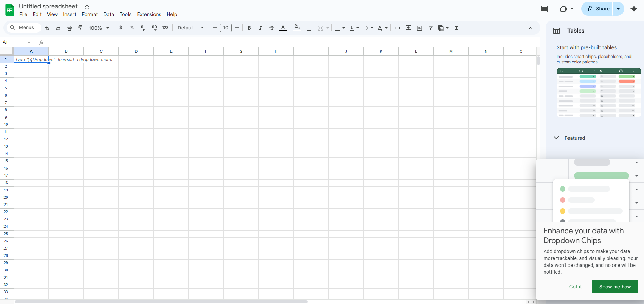
Task: Click the font size input field
Action: [x=226, y=28]
